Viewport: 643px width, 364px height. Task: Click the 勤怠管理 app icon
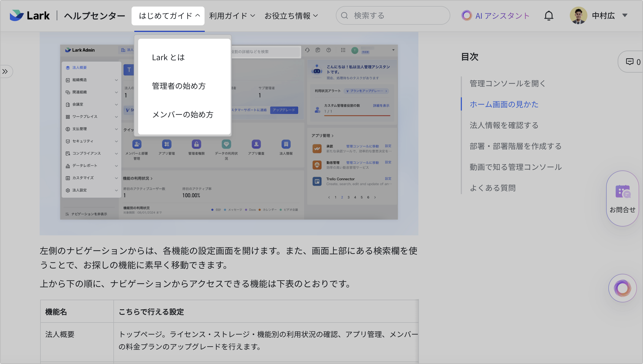click(x=317, y=165)
